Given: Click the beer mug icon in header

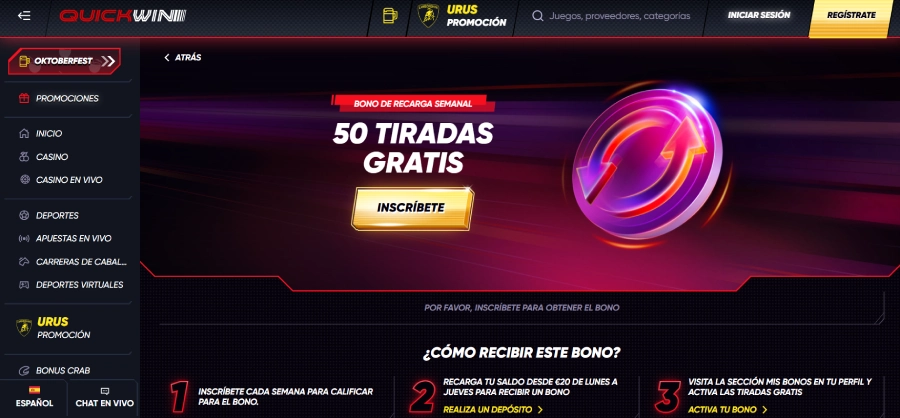Looking at the screenshot, I should pos(390,16).
